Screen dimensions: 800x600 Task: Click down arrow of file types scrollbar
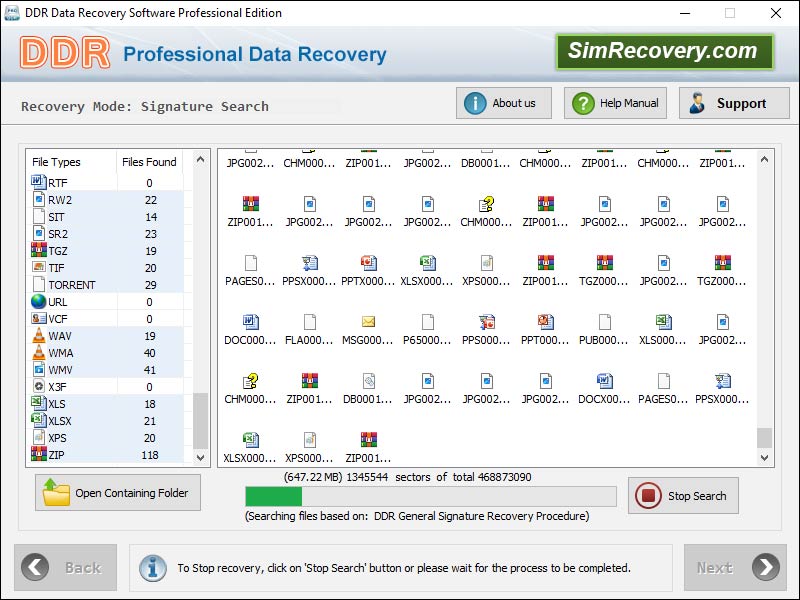(x=201, y=457)
